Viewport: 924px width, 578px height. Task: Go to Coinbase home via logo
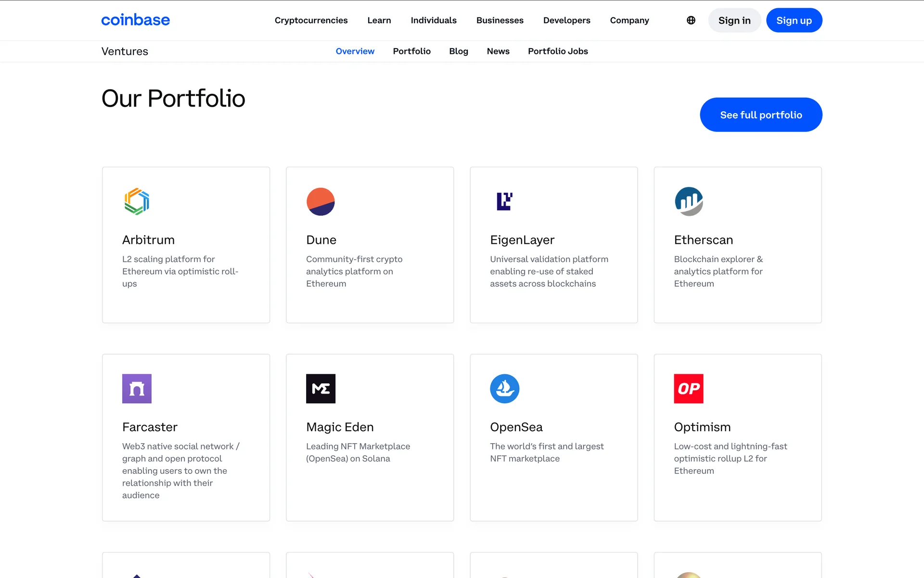[135, 20]
